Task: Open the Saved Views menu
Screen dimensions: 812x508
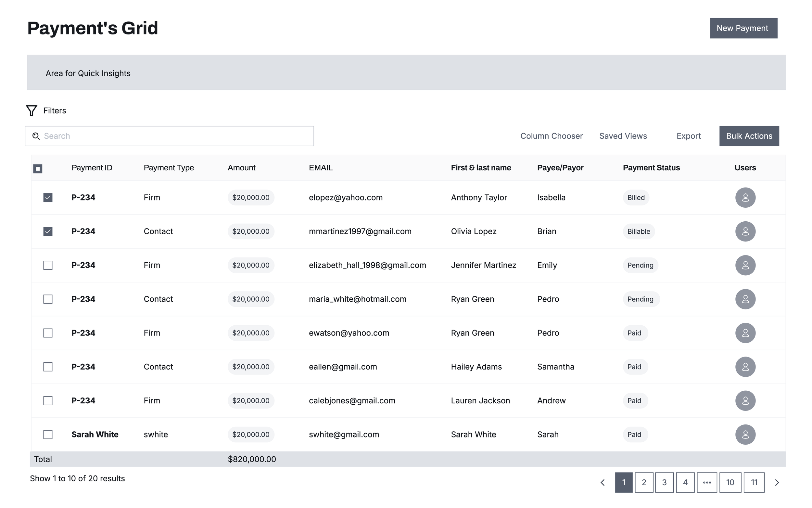Action: click(x=623, y=136)
